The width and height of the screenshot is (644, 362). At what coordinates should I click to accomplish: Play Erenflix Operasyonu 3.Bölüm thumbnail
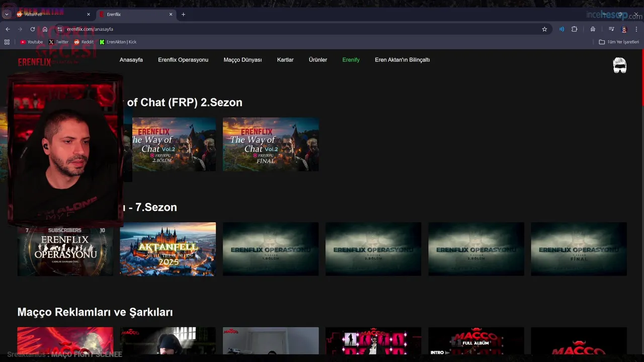coord(476,249)
